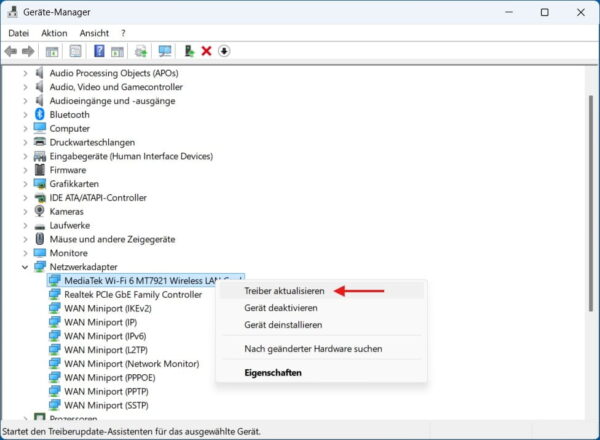Scan for hardware changes monitor icon
This screenshot has height=440, width=600.
pos(165,51)
